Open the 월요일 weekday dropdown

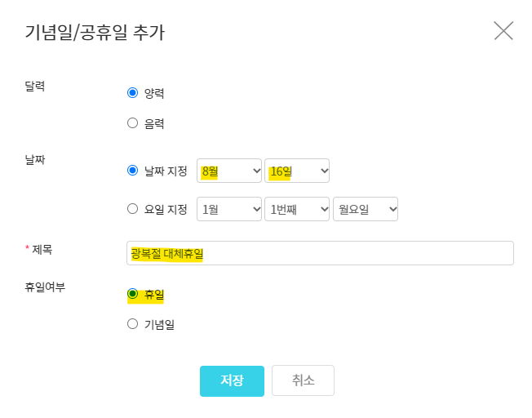tap(365, 209)
